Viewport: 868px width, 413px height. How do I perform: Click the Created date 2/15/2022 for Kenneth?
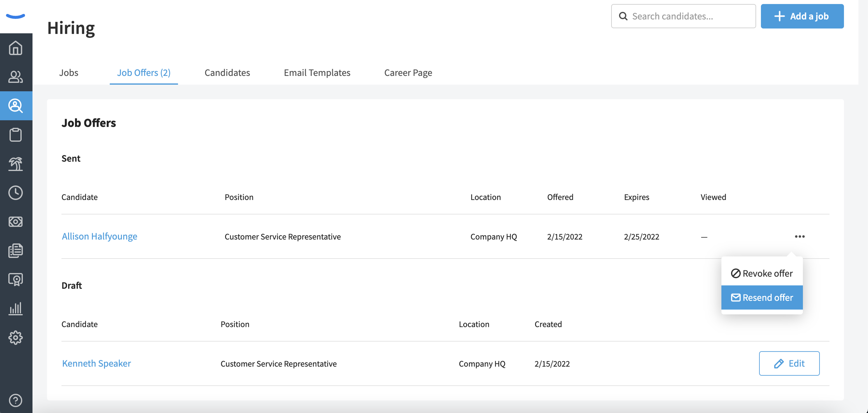click(552, 363)
